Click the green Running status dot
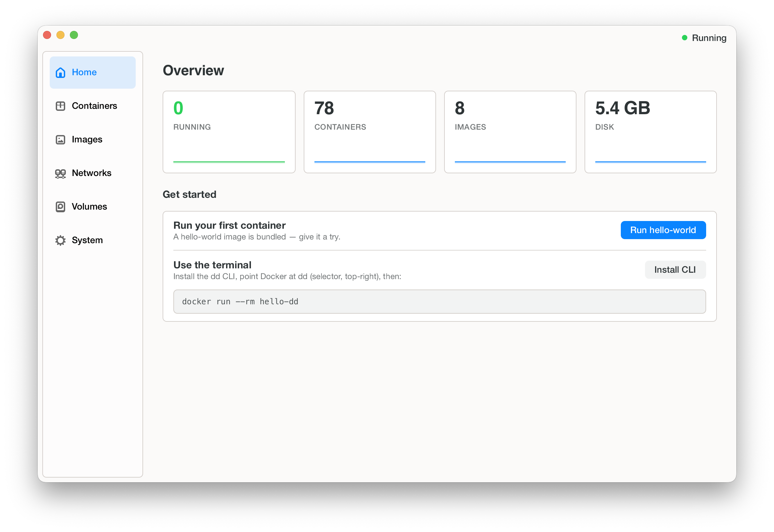 coord(684,38)
